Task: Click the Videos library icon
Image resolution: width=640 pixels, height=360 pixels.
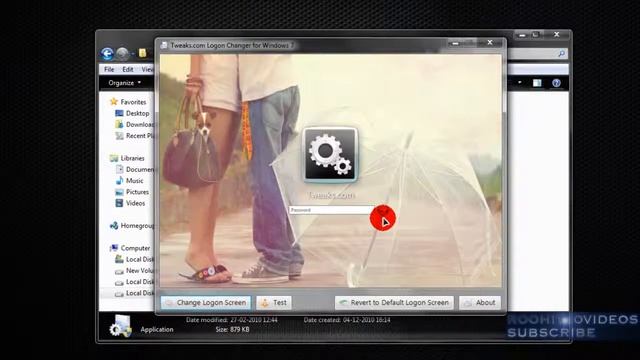Action: pyautogui.click(x=119, y=203)
